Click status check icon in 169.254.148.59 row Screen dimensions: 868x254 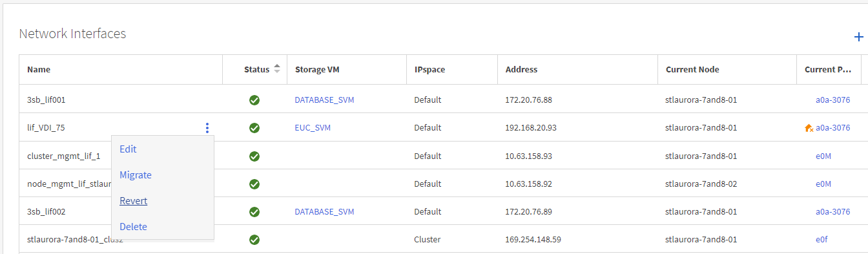coord(254,240)
